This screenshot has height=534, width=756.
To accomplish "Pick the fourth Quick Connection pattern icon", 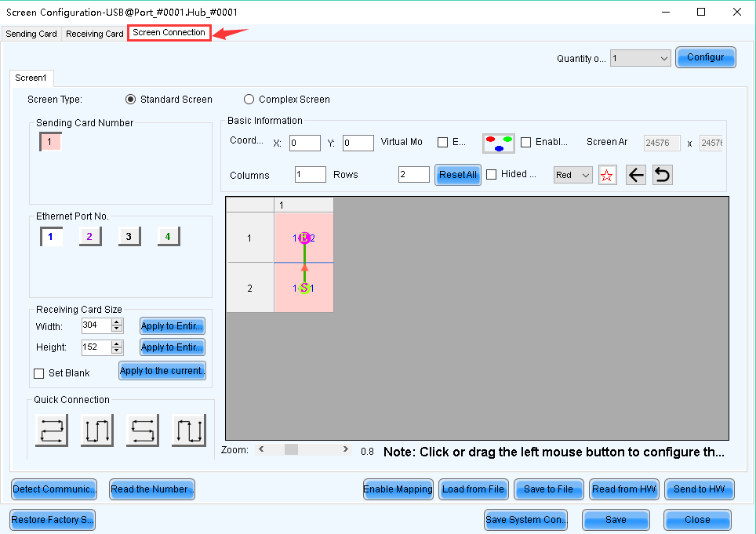I will [x=189, y=430].
